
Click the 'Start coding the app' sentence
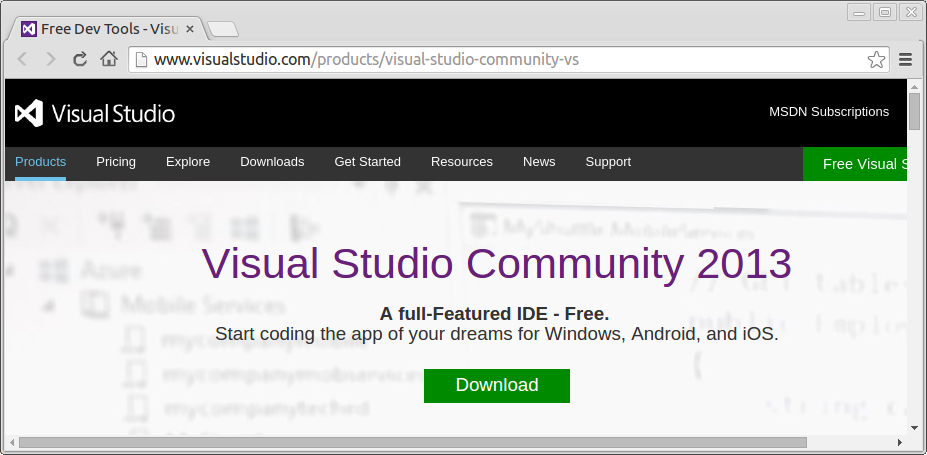coord(497,334)
